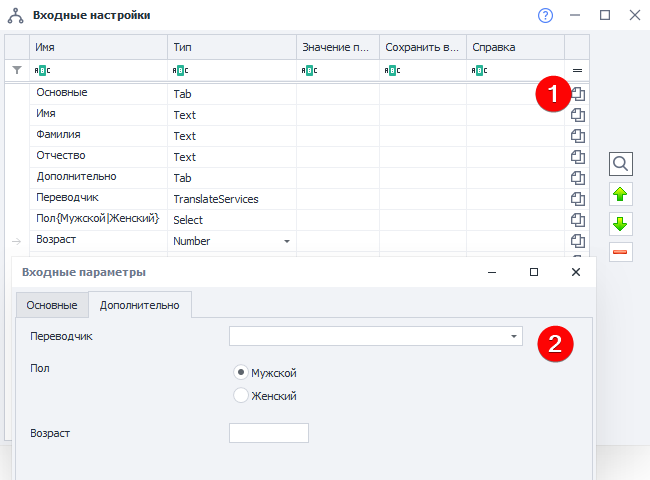
Task: Select the Фамилия row in the table
Action: tap(98, 135)
